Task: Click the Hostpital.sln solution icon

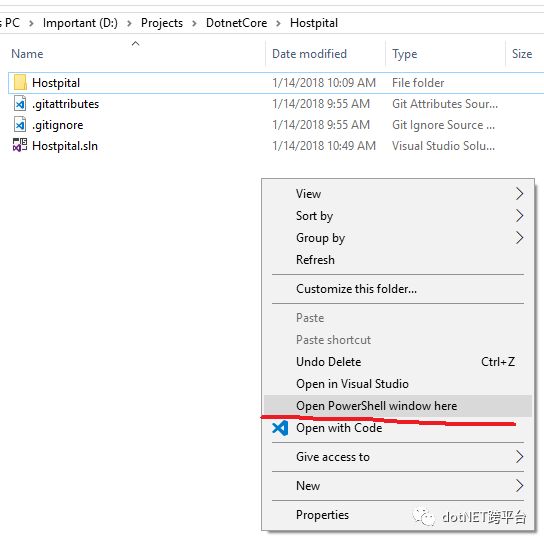Action: [20, 145]
